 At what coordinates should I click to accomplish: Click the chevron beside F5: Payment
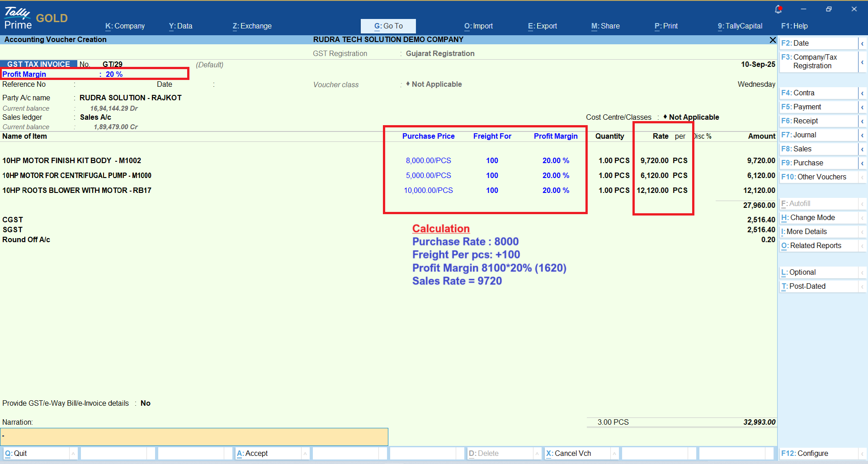pos(862,107)
